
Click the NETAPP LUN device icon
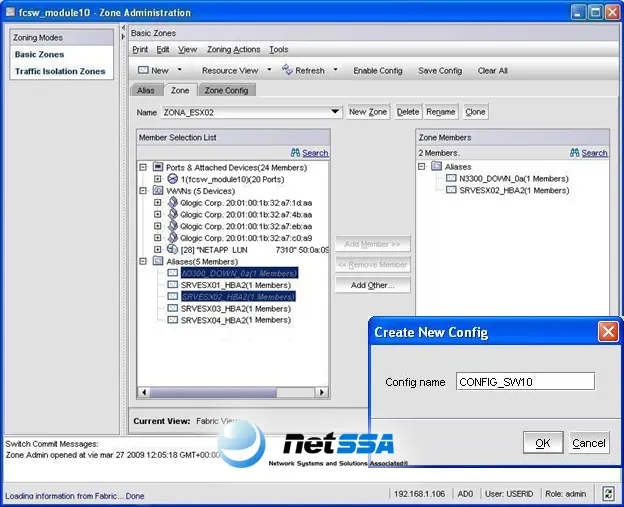172,250
